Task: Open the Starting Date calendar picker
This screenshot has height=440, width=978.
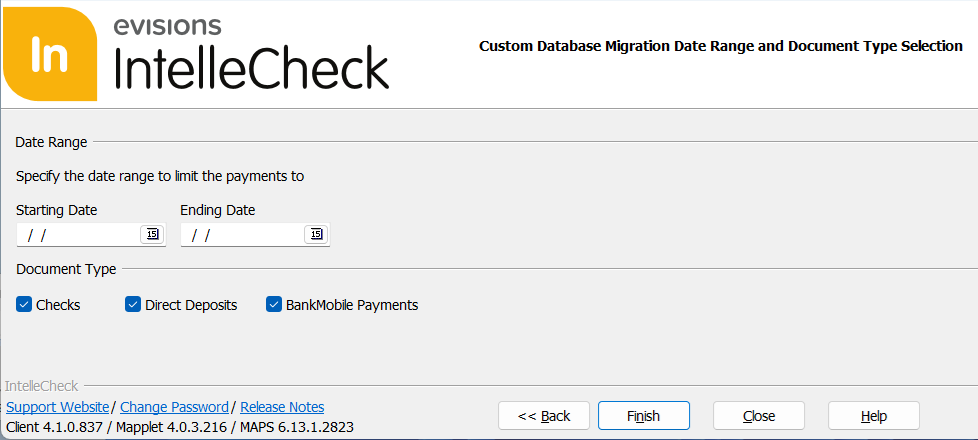Action: [x=152, y=235]
